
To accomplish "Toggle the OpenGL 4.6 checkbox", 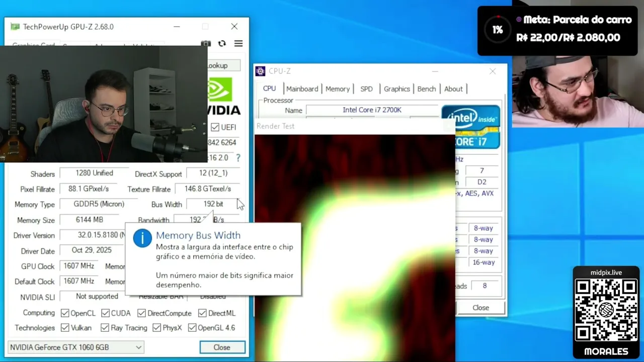I will tap(192, 328).
